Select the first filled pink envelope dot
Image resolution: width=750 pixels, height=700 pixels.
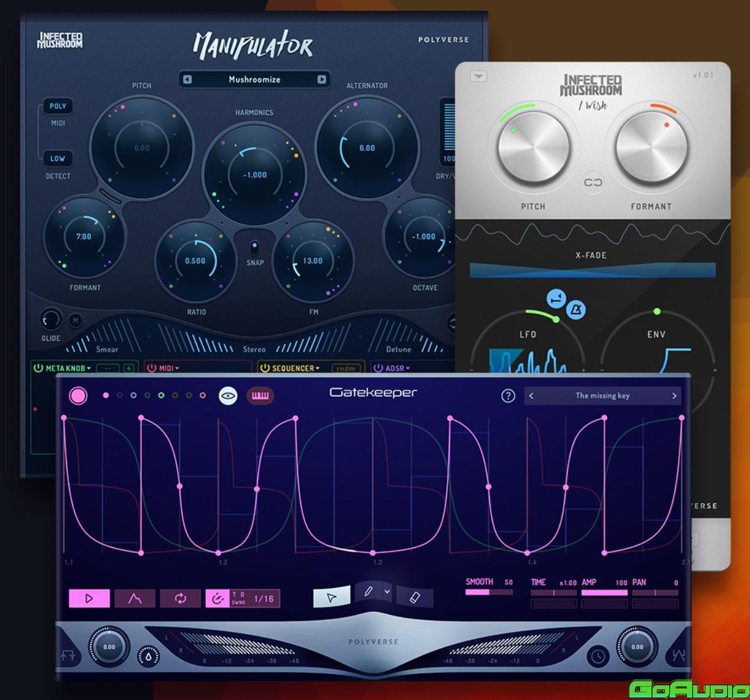106,396
